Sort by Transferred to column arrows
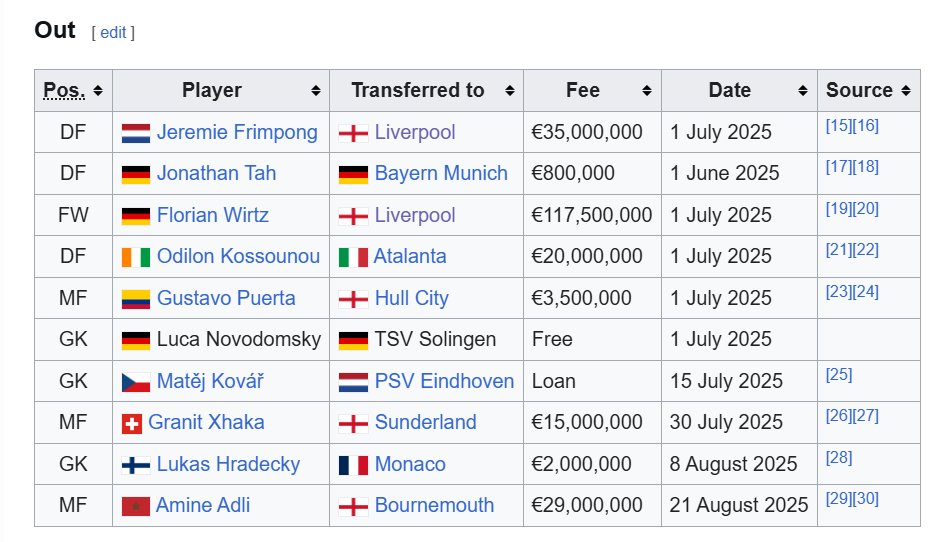The image size is (934, 542). click(510, 91)
